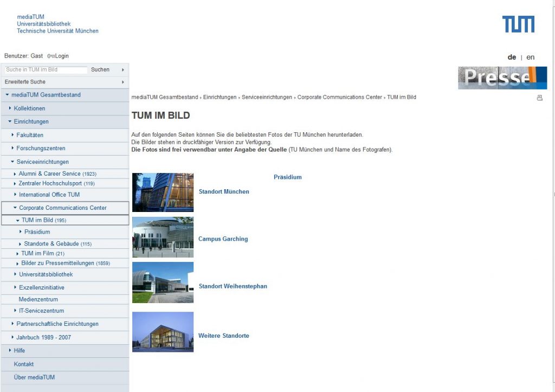Open Bilder zu Pressemitteilungen (1859)
The height and width of the screenshot is (392, 555).
coord(66,263)
